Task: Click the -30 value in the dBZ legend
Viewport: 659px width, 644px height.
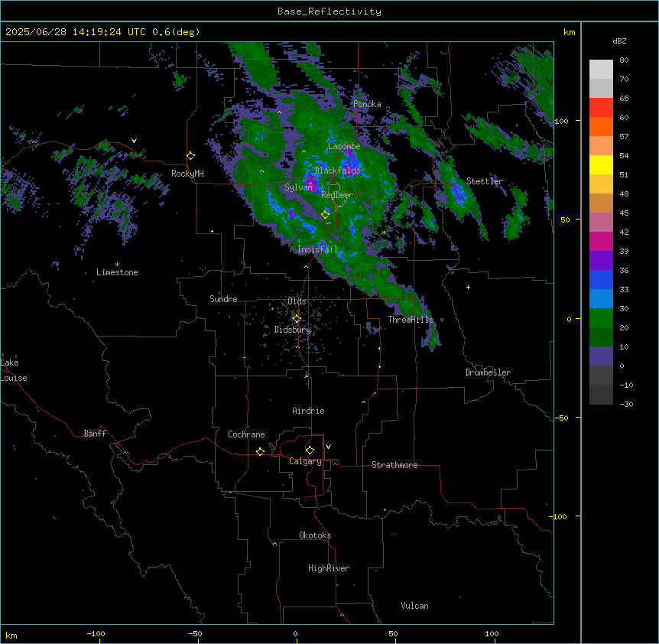Action: click(626, 405)
